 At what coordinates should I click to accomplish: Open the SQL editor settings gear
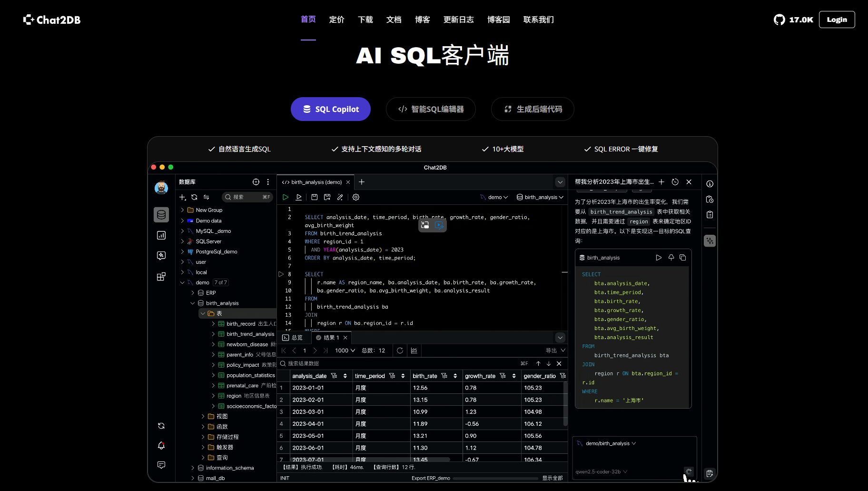pyautogui.click(x=355, y=197)
